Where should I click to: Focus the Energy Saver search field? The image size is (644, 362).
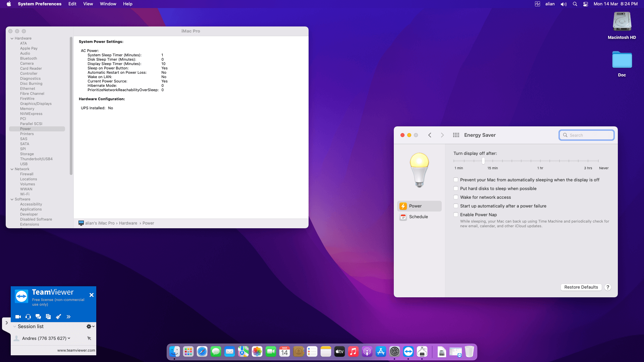pyautogui.click(x=587, y=135)
